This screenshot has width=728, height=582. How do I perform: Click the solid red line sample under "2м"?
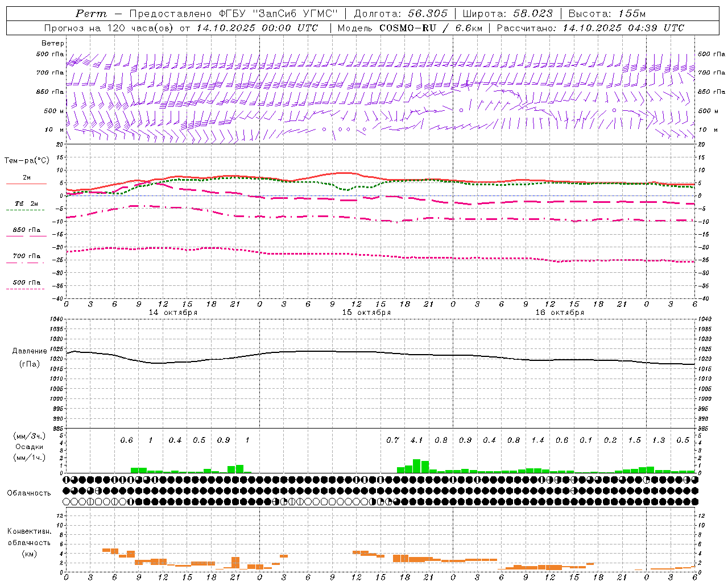(26, 184)
